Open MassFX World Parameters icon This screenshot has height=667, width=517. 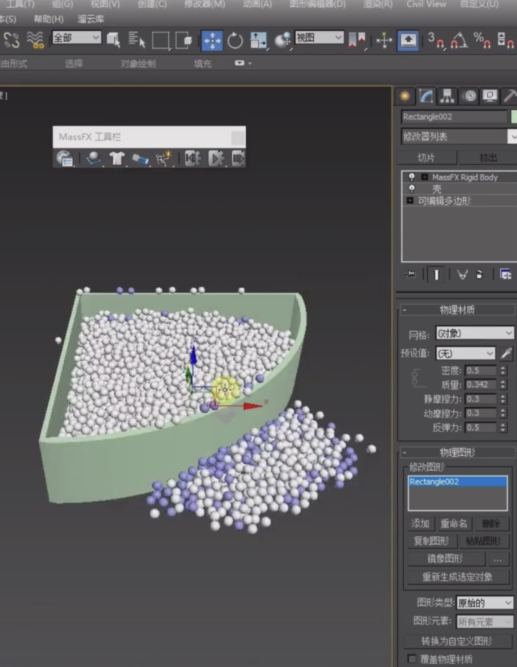click(65, 158)
